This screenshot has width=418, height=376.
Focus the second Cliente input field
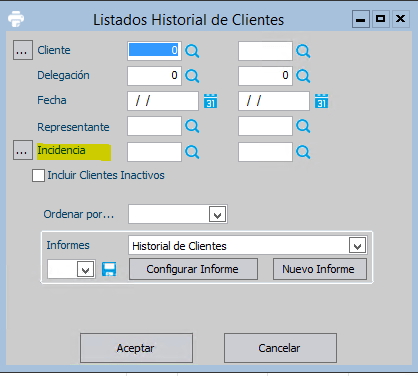click(x=265, y=51)
